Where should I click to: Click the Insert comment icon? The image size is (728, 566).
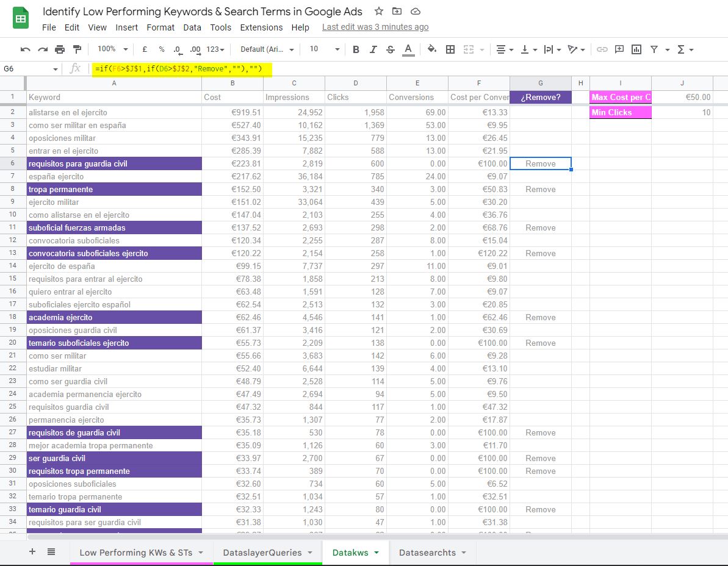(619, 49)
